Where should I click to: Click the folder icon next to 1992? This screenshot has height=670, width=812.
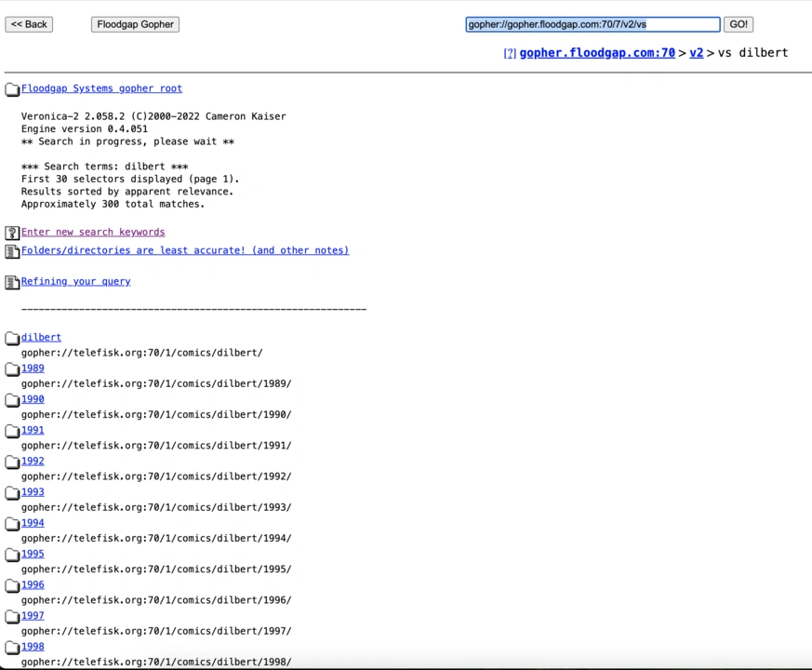click(x=12, y=462)
